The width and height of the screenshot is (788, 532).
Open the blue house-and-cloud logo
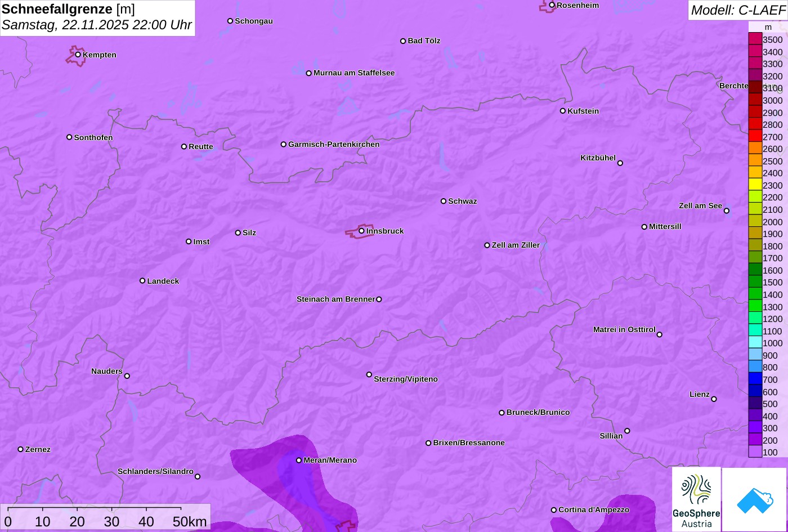tap(754, 499)
